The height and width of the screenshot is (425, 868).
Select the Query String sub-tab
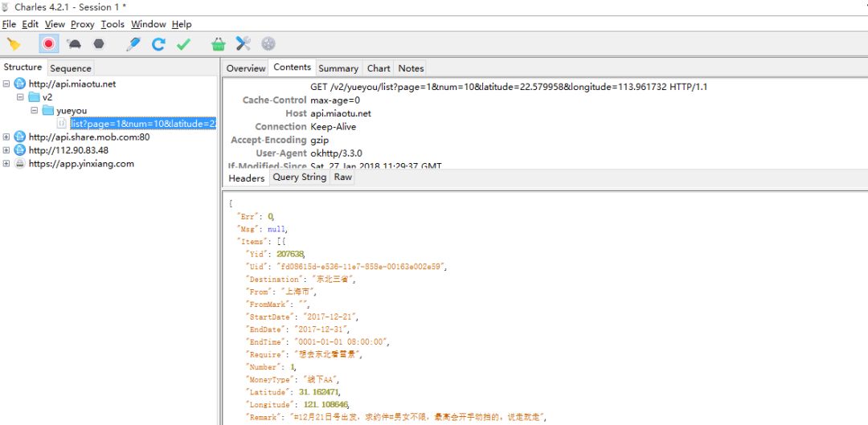[x=300, y=177]
